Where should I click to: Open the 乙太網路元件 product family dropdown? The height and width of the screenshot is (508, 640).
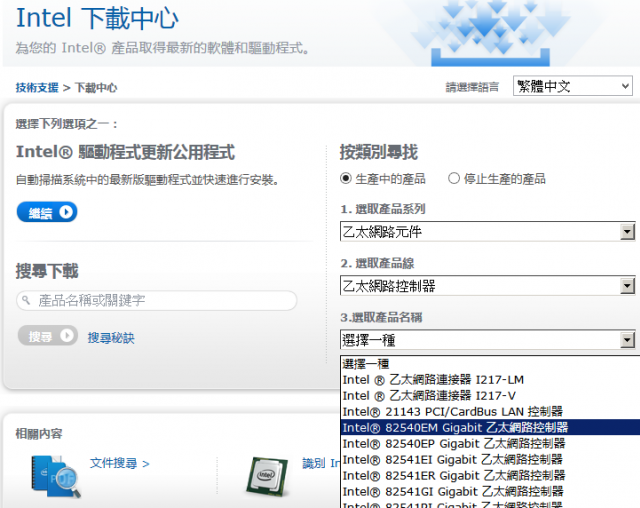pyautogui.click(x=488, y=232)
